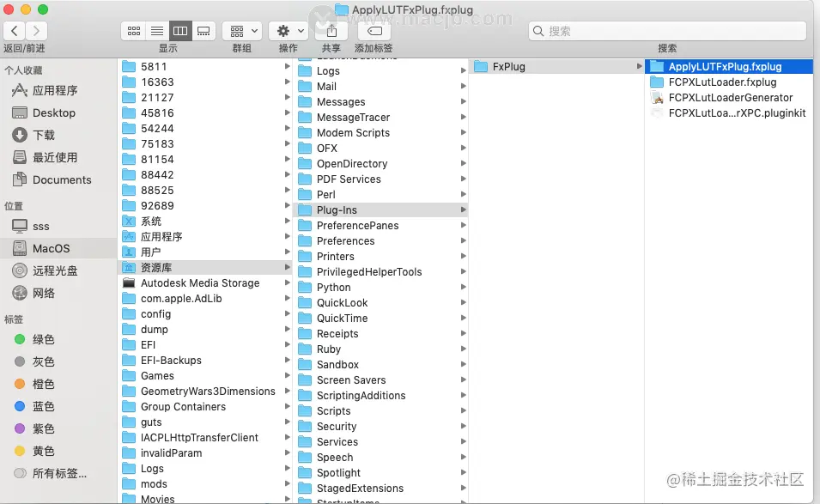Focus the search (搜索) field

[x=667, y=31]
